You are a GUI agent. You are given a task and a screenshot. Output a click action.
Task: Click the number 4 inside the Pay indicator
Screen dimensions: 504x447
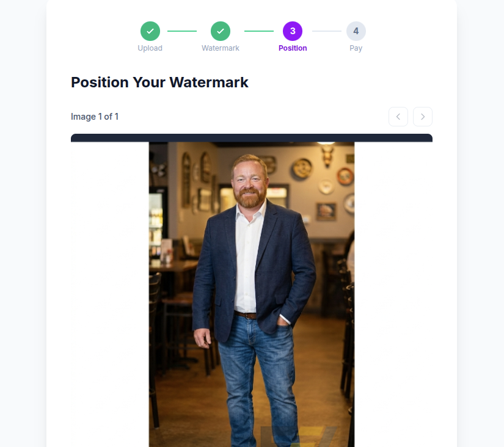click(x=356, y=31)
